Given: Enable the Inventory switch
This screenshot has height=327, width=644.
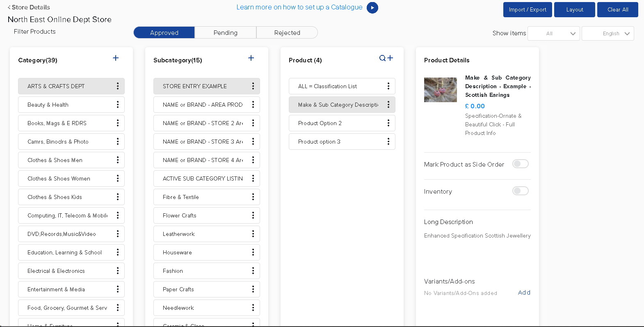Looking at the screenshot, I should click(520, 191).
